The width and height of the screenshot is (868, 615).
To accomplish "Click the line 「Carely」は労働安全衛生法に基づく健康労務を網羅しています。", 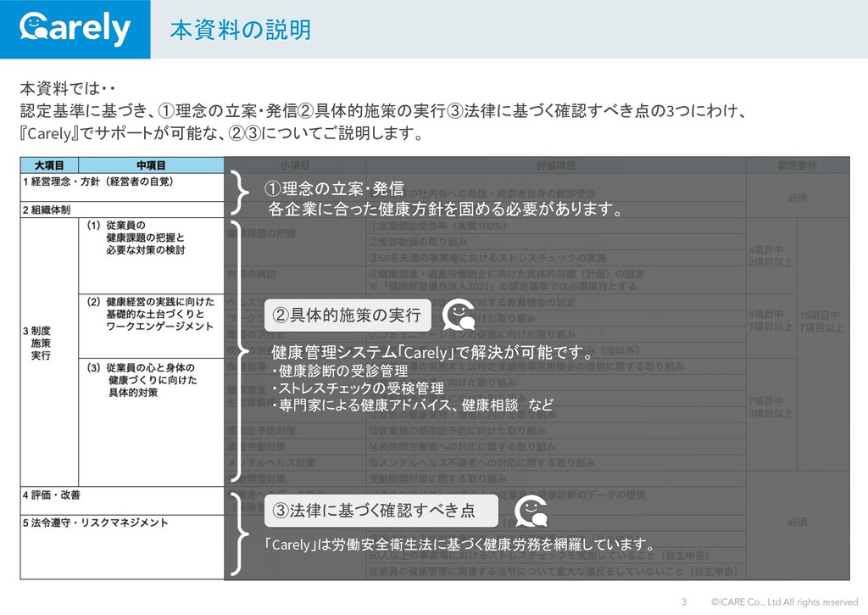I will click(459, 544).
